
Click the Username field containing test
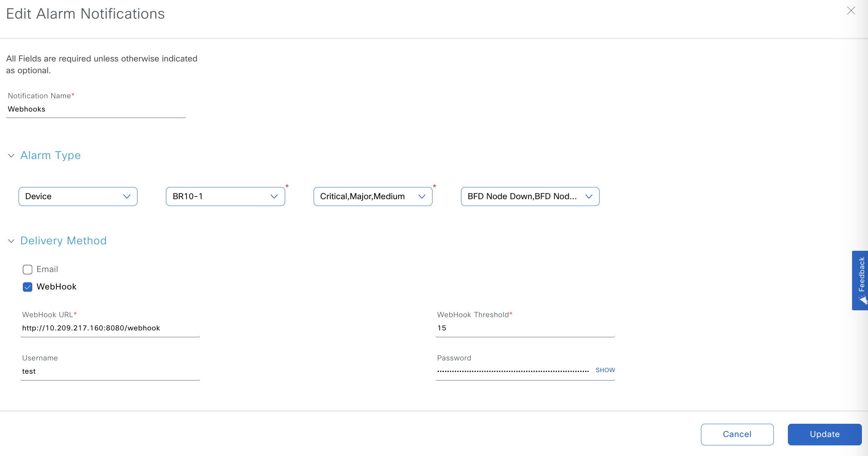[110, 371]
